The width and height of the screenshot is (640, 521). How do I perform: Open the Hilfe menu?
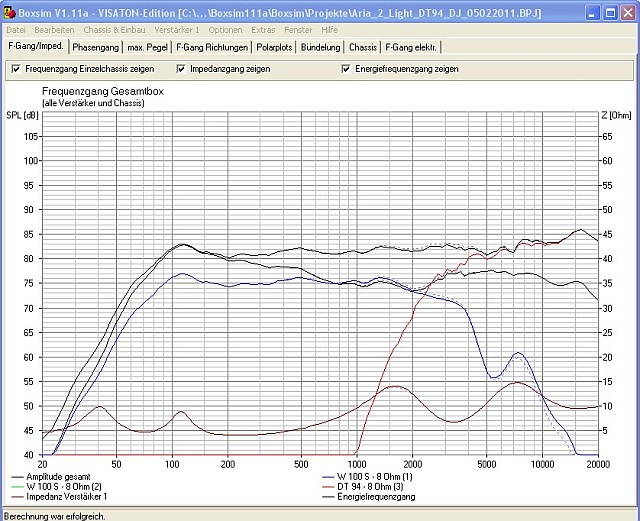(x=329, y=30)
